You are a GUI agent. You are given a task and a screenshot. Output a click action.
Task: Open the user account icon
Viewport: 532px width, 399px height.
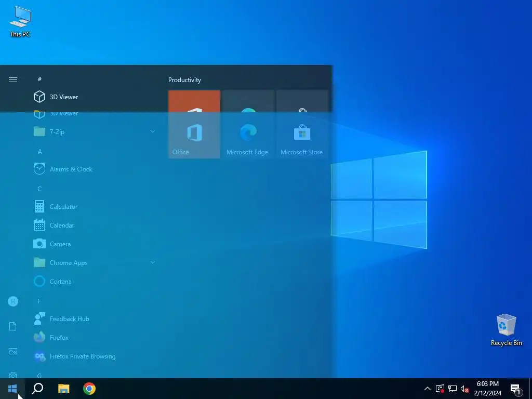[13, 301]
